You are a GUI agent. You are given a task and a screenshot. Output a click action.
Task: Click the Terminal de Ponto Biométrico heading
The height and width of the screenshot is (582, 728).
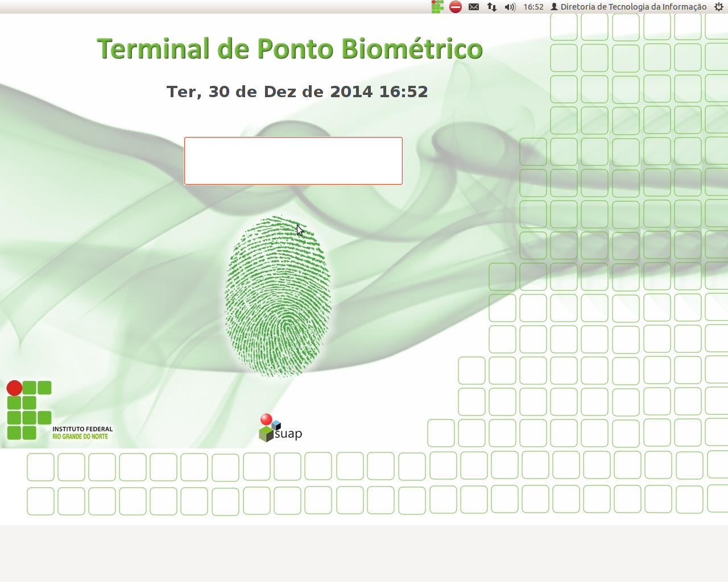[289, 49]
